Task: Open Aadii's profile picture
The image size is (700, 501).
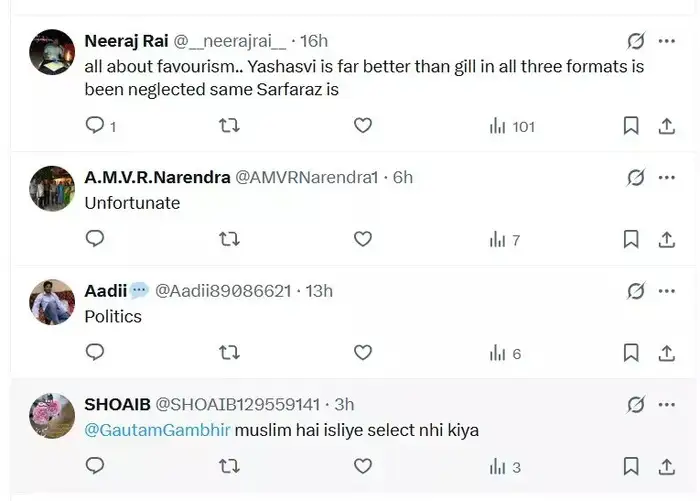Action: 52,302
